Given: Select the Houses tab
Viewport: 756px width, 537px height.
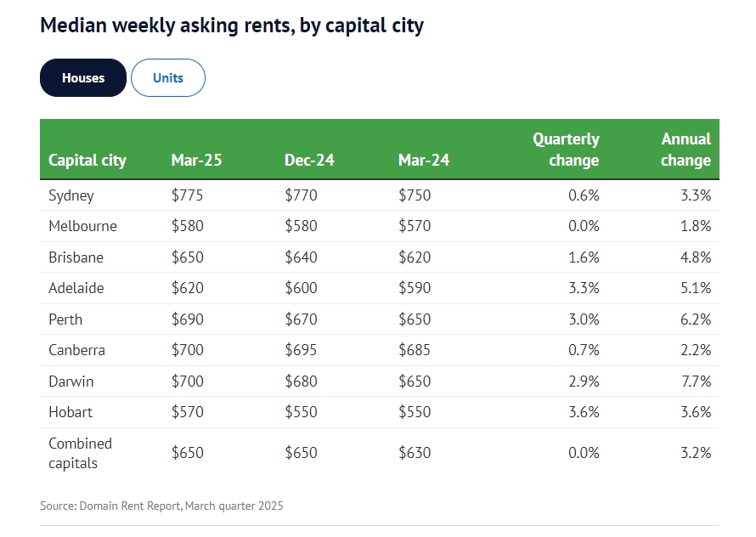Looking at the screenshot, I should point(83,78).
